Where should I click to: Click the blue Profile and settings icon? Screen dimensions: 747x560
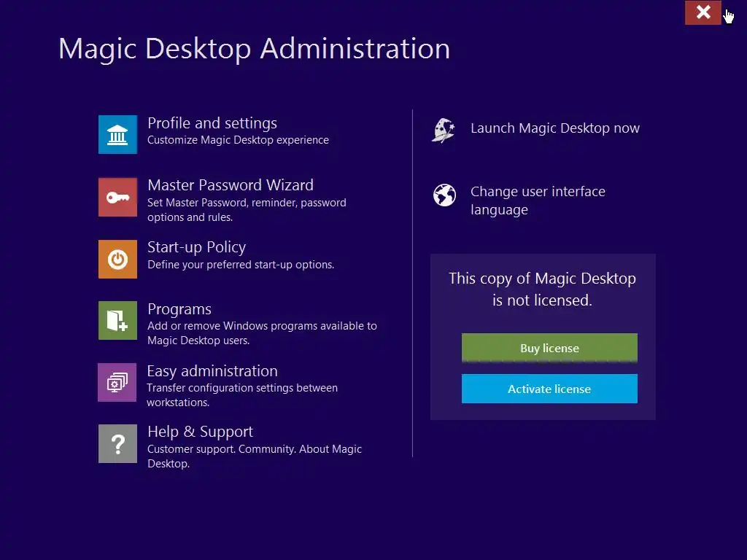click(117, 134)
